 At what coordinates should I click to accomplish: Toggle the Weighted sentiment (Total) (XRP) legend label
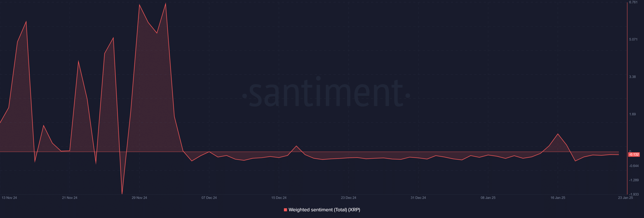[x=324, y=210]
